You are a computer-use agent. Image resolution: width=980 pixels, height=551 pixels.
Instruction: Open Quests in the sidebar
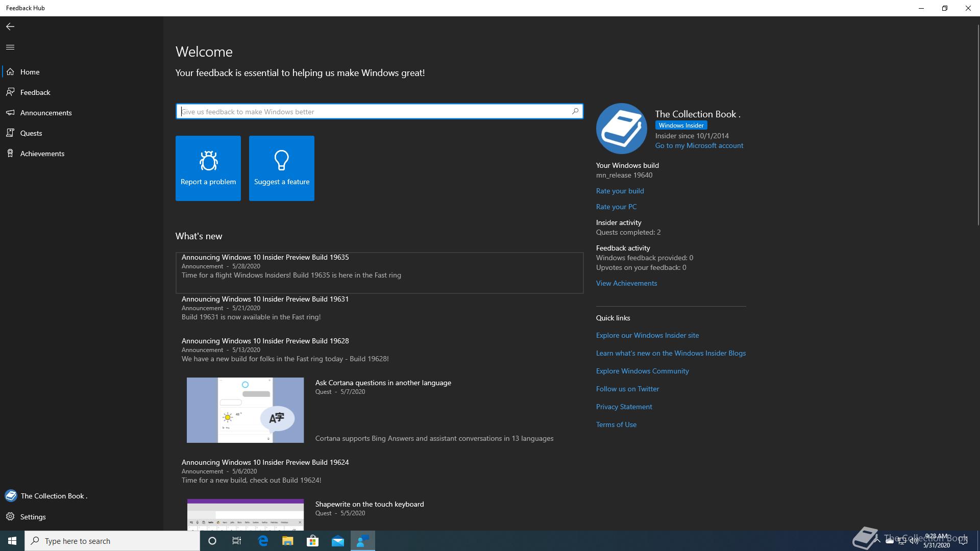82,133
